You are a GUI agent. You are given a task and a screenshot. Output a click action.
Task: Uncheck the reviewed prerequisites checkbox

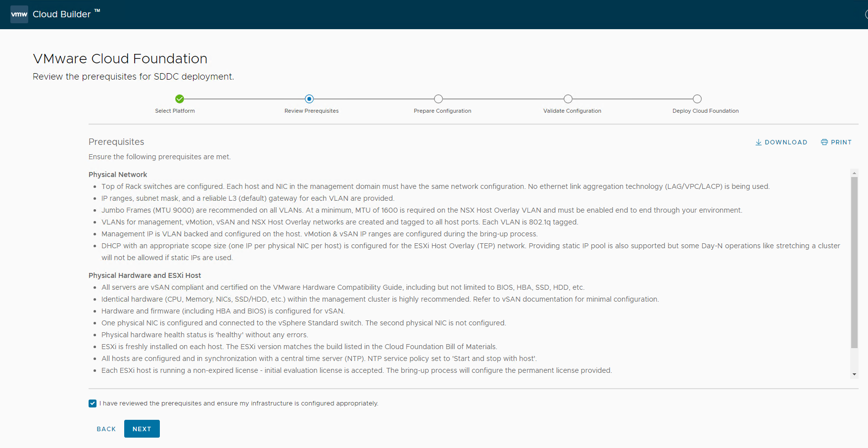pos(93,403)
